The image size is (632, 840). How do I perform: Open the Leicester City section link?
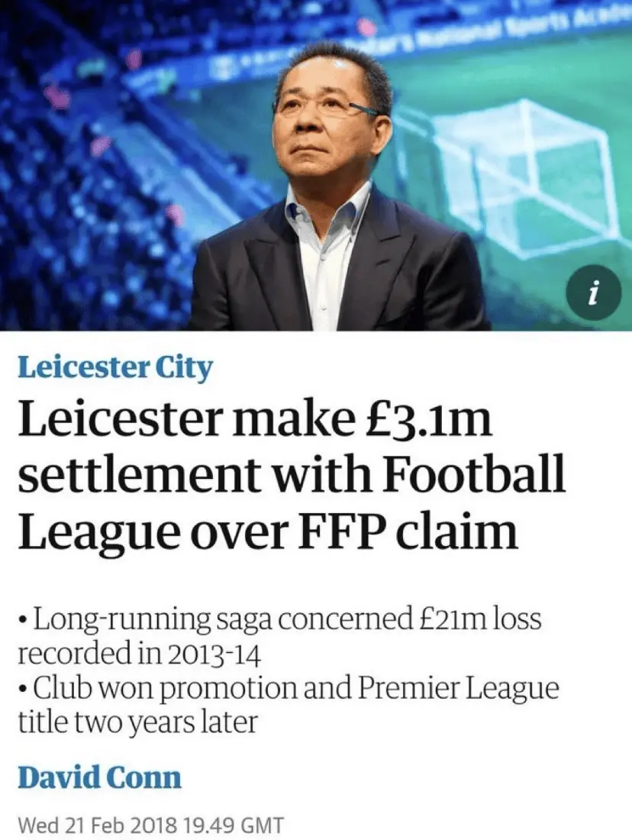click(x=115, y=367)
